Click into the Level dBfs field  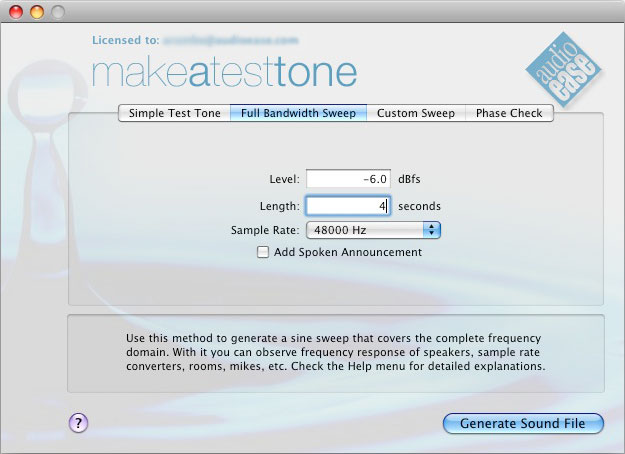click(348, 179)
